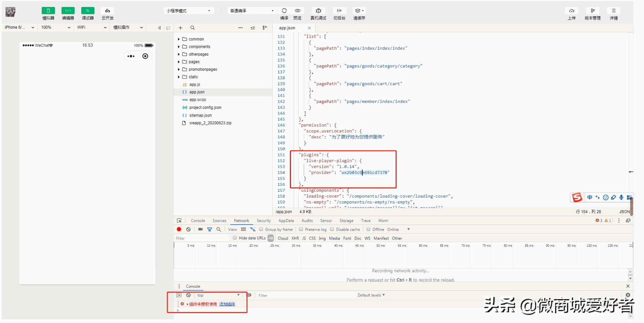
Task: Open 预览 preview with the eye icon
Action: click(x=297, y=11)
